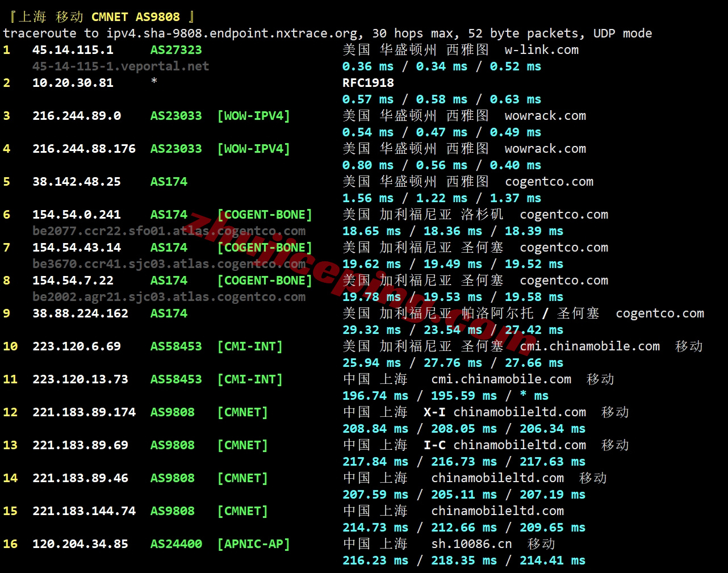Click the IP address 45.14.115.1
The width and height of the screenshot is (728, 573).
(73, 50)
